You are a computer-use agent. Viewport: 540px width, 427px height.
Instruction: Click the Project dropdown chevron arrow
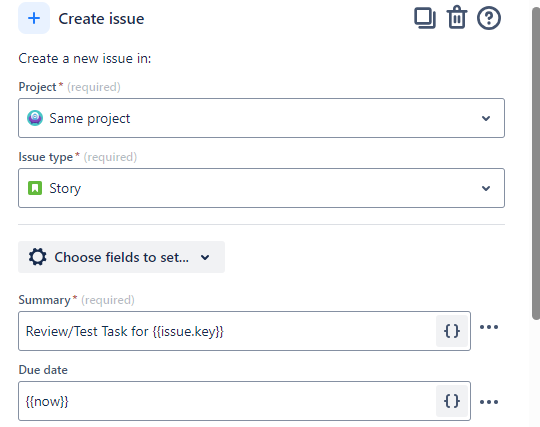click(x=486, y=118)
